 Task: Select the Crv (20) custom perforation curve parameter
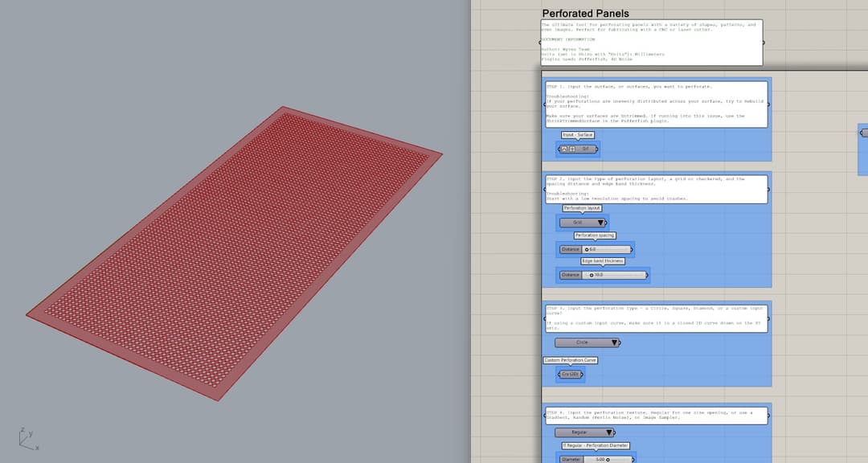pyautogui.click(x=571, y=374)
